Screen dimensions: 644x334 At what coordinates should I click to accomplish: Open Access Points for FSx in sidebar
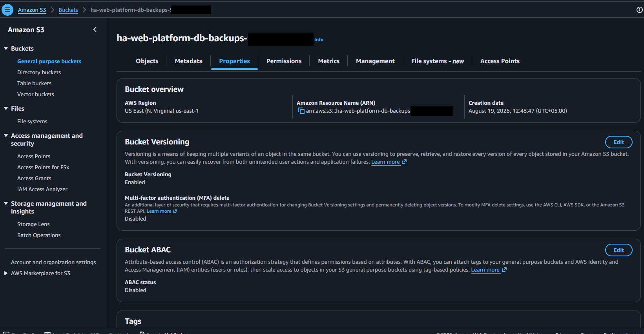pyautogui.click(x=43, y=167)
